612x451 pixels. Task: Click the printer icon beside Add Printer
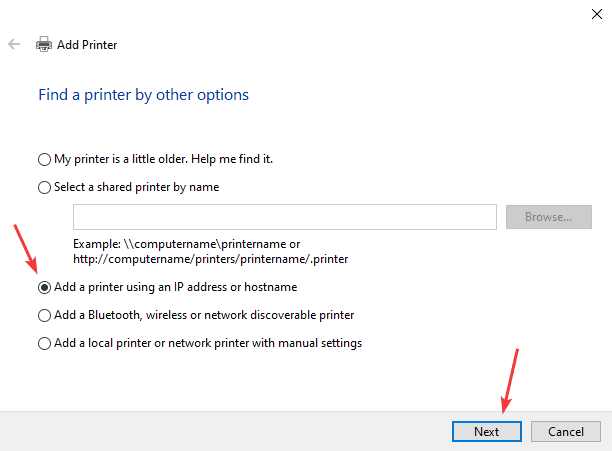44,45
